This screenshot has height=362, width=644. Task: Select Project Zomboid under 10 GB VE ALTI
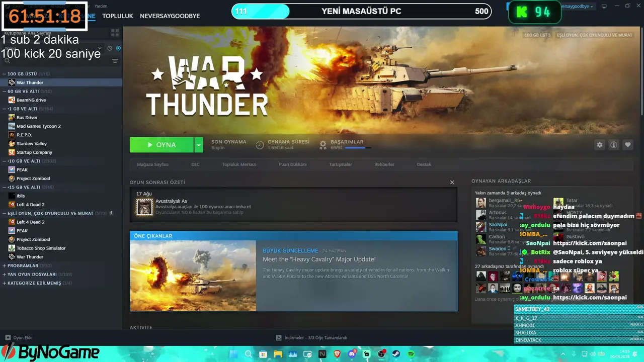(33, 178)
